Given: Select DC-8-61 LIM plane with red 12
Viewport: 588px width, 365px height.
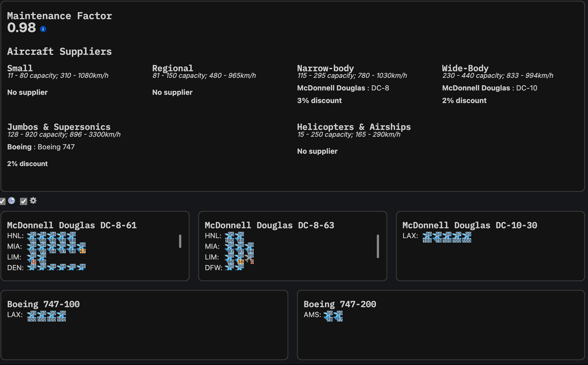Looking at the screenshot, I should point(32,259).
